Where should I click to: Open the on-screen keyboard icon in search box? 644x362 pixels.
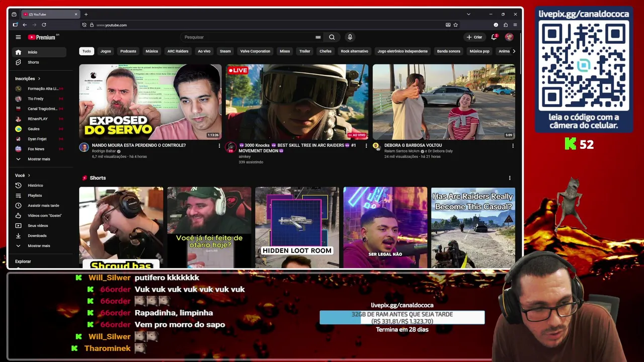coord(318,37)
